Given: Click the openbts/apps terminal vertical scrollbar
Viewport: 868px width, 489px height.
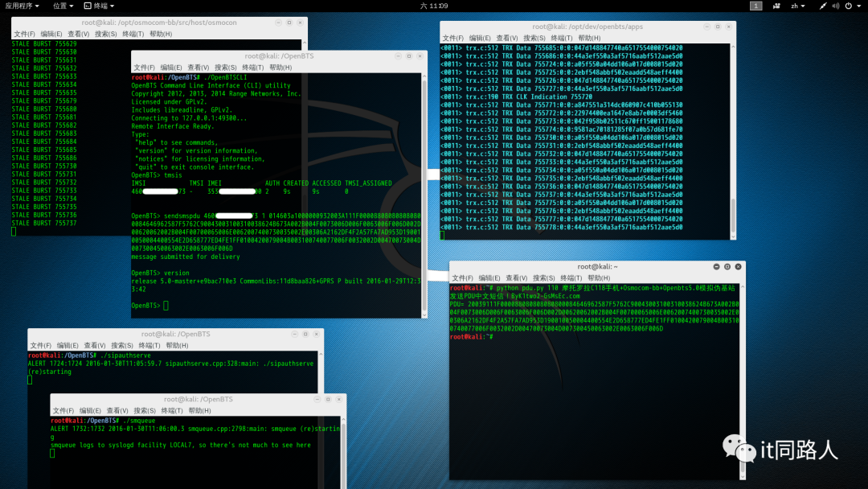Looking at the screenshot, I should [733, 142].
